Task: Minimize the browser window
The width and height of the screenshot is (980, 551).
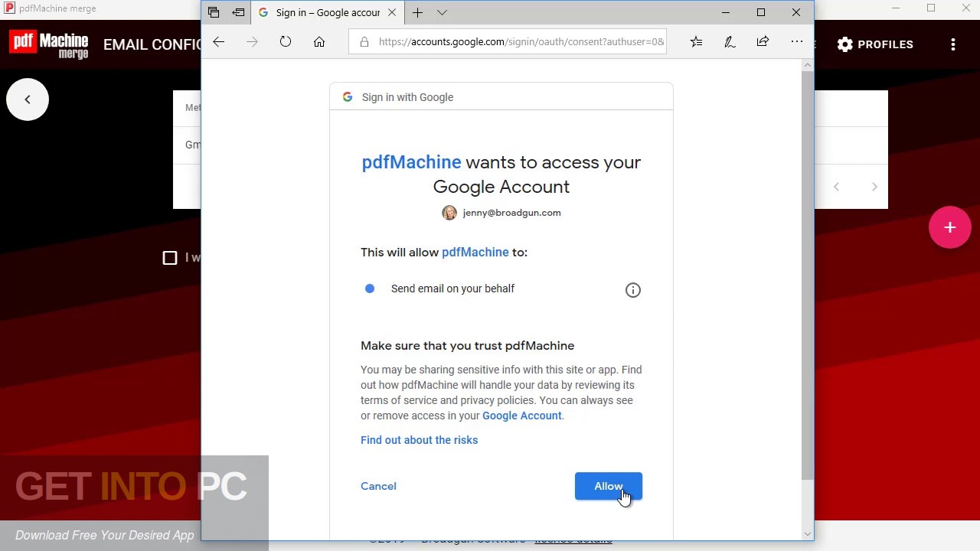Action: (726, 12)
